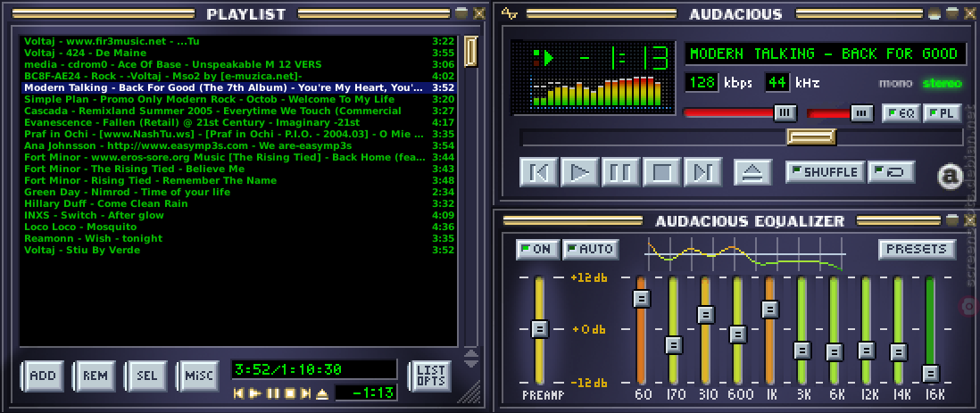This screenshot has height=413, width=980.
Task: Click the song position seek bar handle
Action: coord(811,136)
